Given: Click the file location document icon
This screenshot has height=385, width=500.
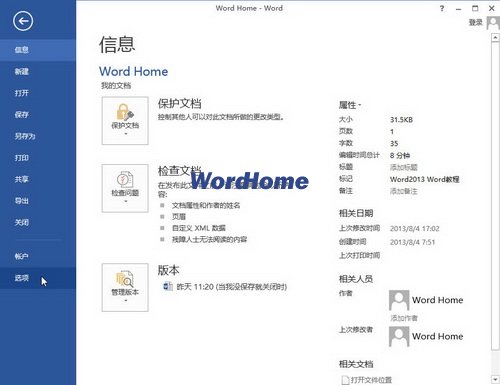Looking at the screenshot, I should (x=346, y=380).
